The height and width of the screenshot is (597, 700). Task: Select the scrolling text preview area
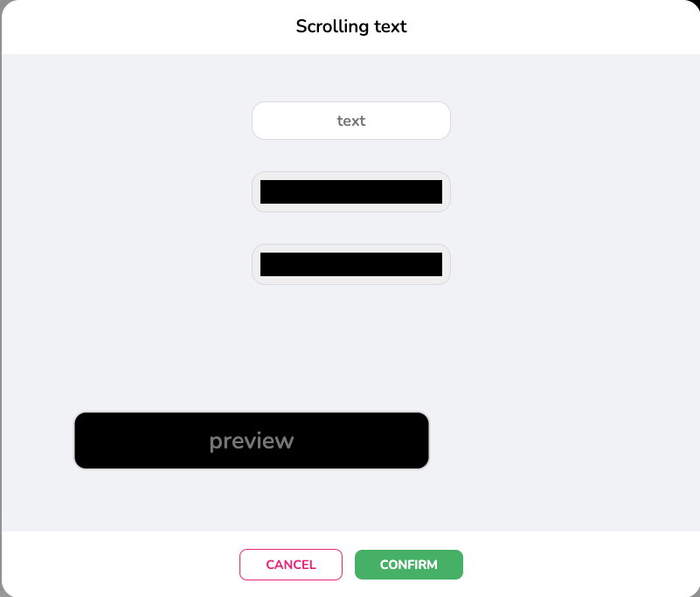(252, 441)
